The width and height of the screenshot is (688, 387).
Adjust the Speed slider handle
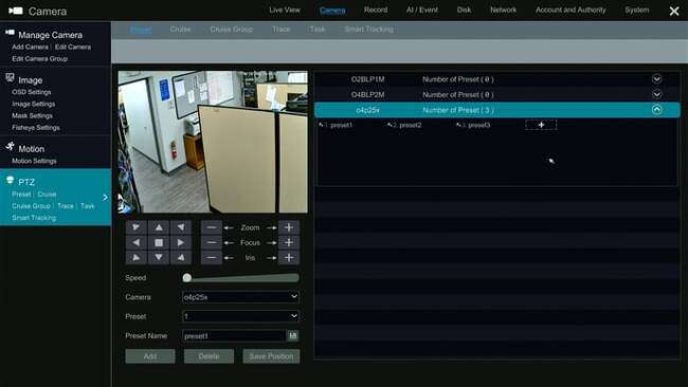187,278
